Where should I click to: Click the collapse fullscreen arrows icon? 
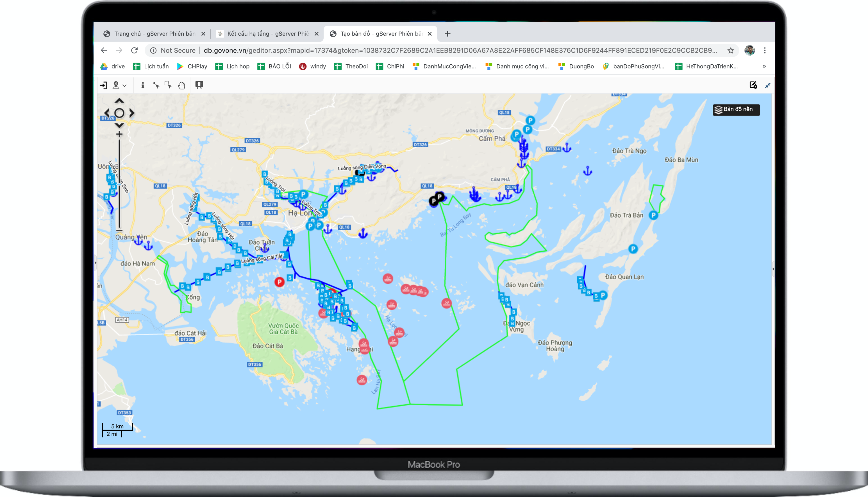click(x=768, y=85)
